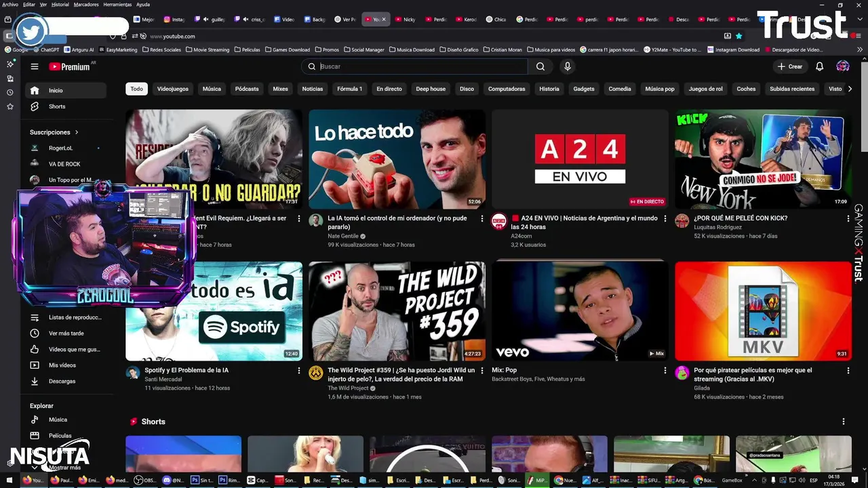Open Vídeos que me gustan
This screenshot has height=488, width=868.
pos(66,349)
